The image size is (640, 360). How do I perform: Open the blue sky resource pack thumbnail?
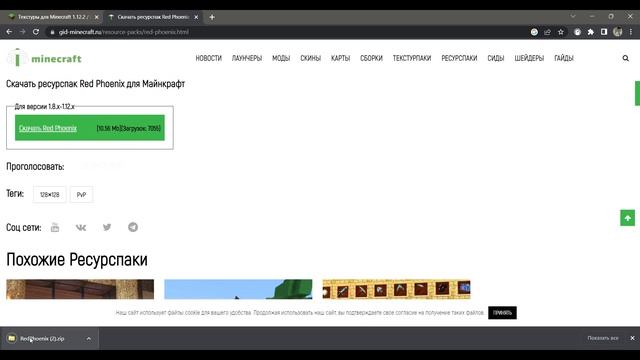click(x=238, y=289)
